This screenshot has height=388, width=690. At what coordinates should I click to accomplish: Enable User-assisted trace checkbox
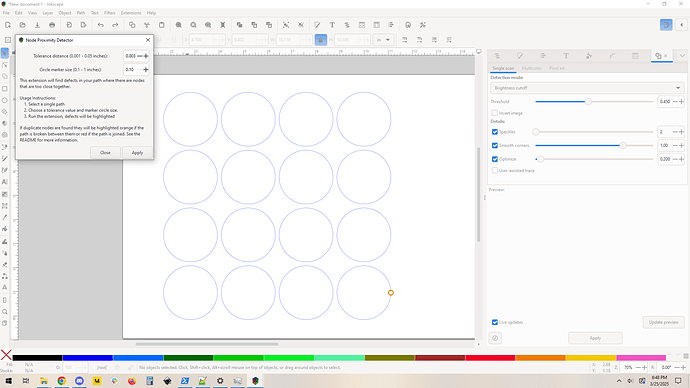pyautogui.click(x=495, y=171)
